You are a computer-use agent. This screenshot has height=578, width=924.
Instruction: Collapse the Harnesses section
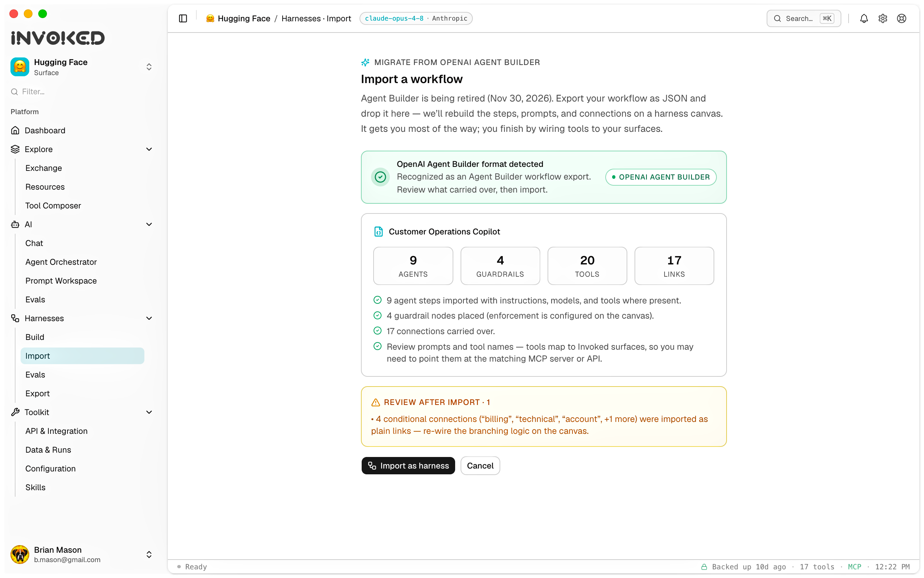149,318
